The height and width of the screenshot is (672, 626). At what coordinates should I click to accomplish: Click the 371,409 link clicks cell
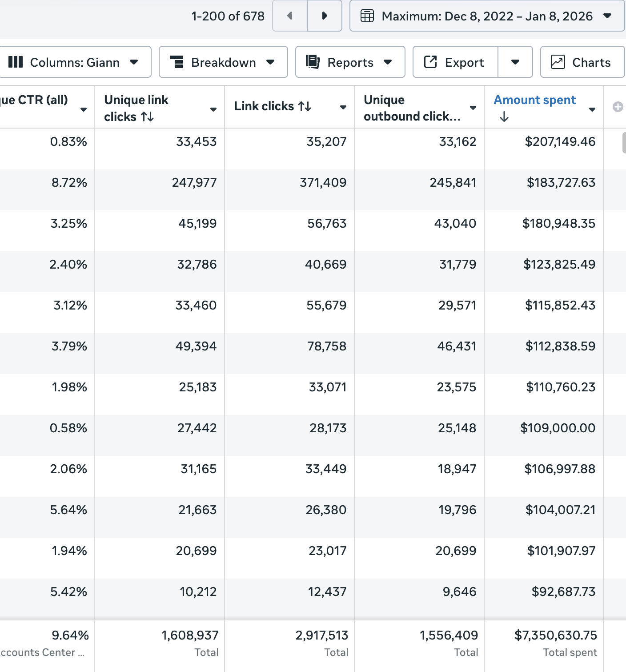[323, 183]
